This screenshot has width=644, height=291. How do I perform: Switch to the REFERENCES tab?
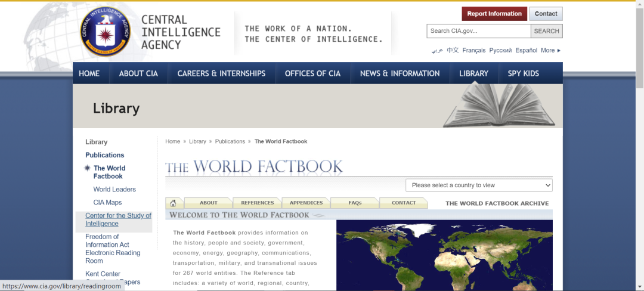click(258, 203)
